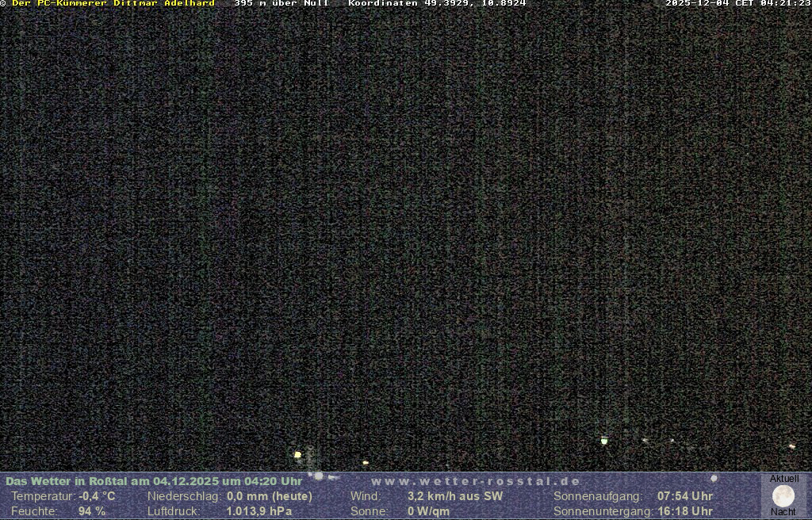Click the bright yellow light in the night image
Screen dimensions: 812x520
coord(297,455)
